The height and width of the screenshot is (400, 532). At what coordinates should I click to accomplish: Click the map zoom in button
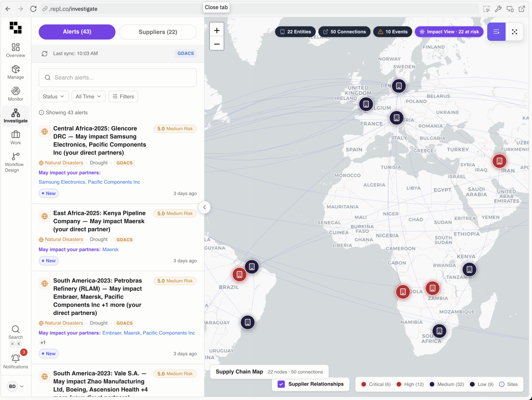217,31
